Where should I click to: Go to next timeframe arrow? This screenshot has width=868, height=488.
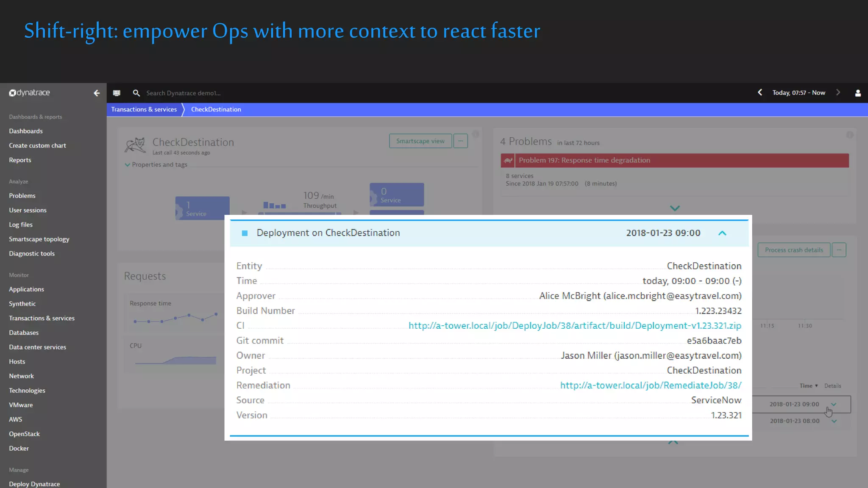(838, 92)
